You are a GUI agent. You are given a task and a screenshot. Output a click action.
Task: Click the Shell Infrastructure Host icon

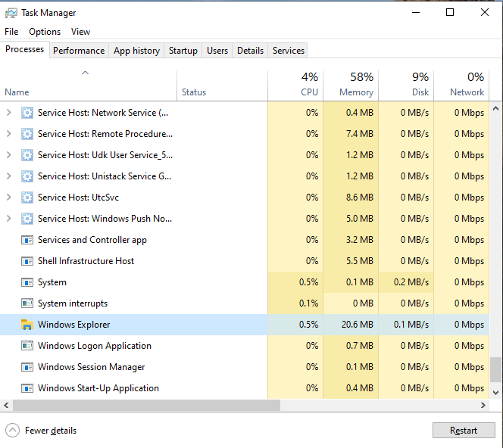pyautogui.click(x=27, y=261)
